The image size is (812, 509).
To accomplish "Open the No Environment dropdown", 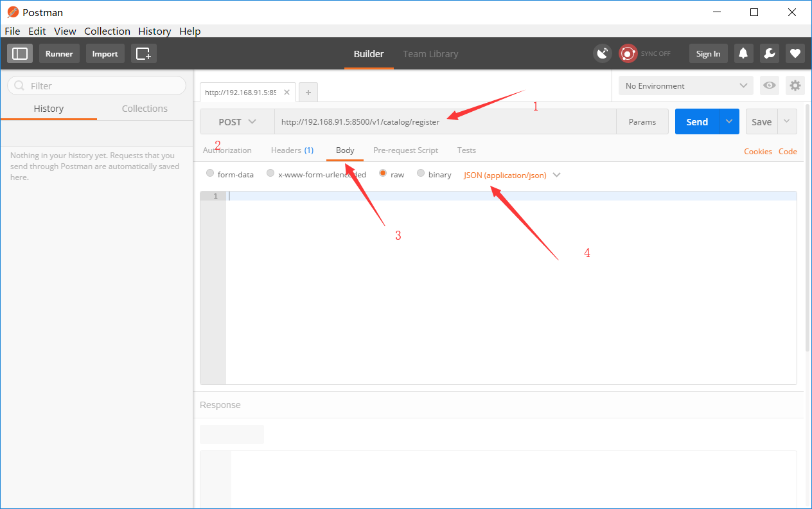I will 685,85.
